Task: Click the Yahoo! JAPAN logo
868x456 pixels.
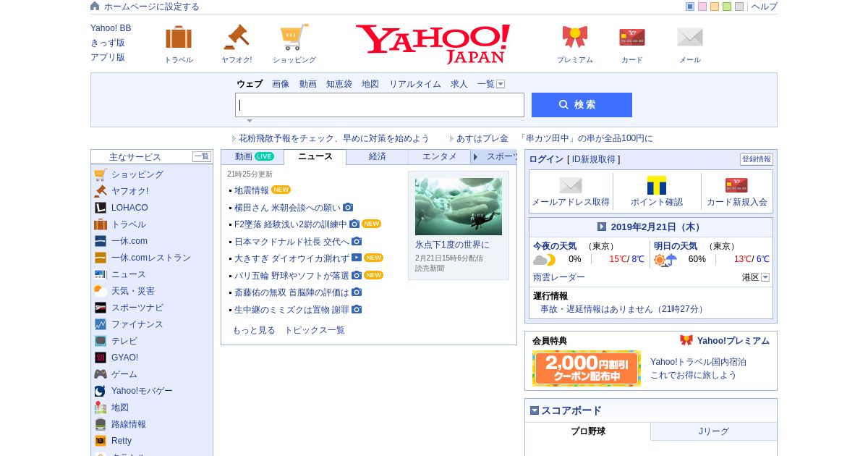Action: pyautogui.click(x=433, y=44)
